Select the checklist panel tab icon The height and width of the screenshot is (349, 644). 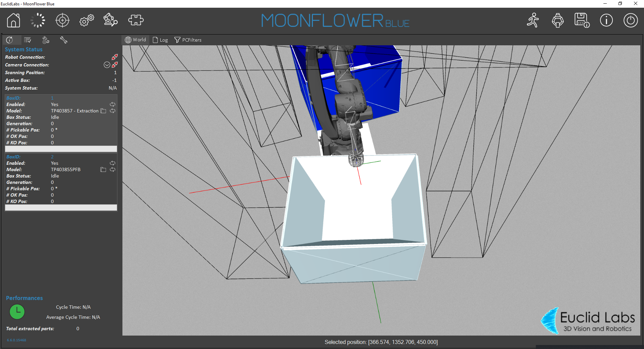click(x=28, y=40)
